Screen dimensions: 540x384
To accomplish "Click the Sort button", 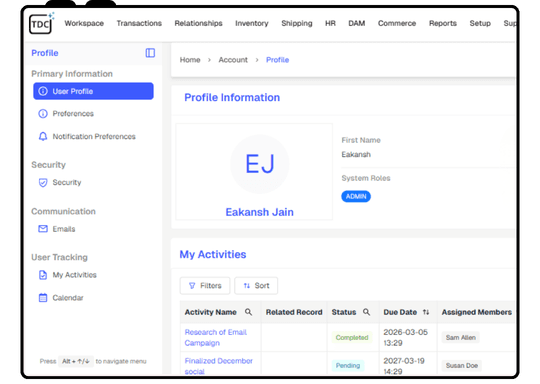I will click(256, 286).
